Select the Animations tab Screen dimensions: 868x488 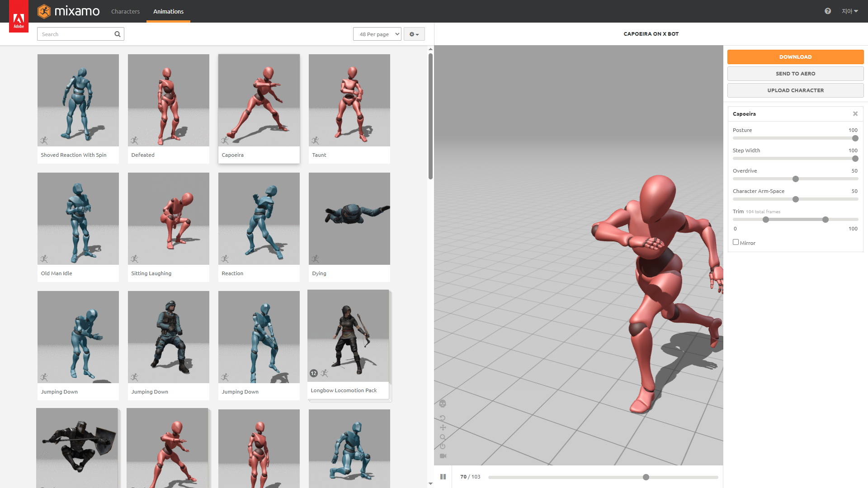point(168,11)
